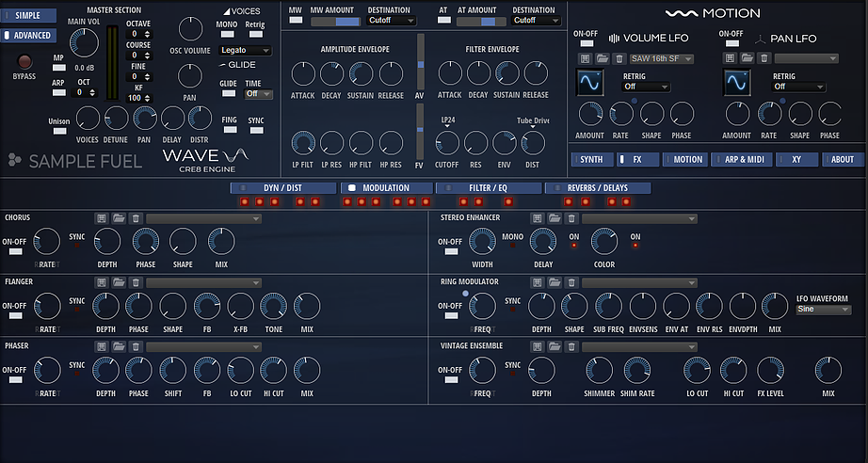This screenshot has height=463, width=868.
Task: Open a Phaser preset folder
Action: coord(119,347)
